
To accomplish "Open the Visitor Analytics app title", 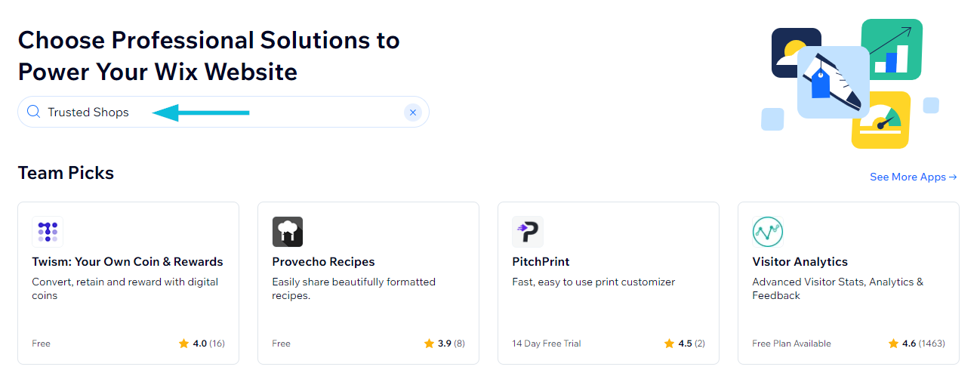I will point(800,262).
